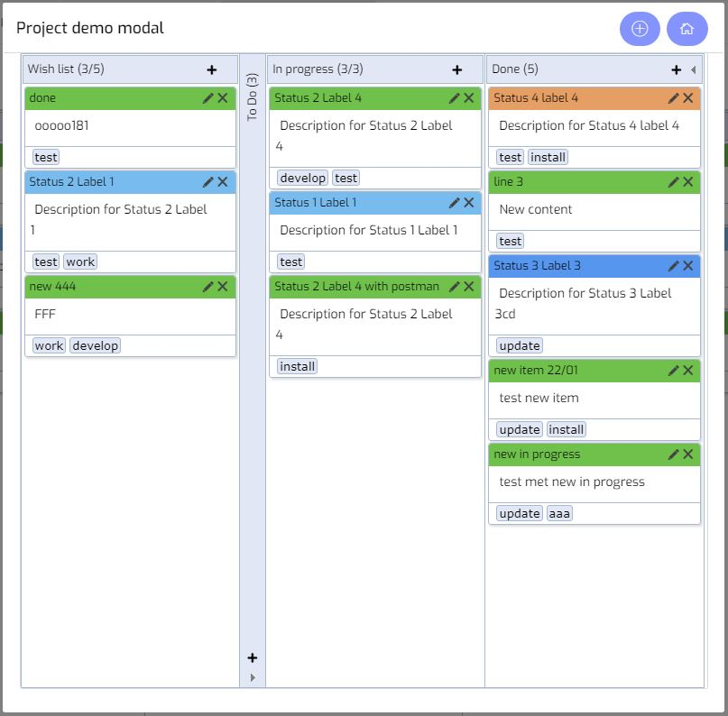The height and width of the screenshot is (716, 728).
Task: Add a card to Done column
Action: pyautogui.click(x=676, y=69)
